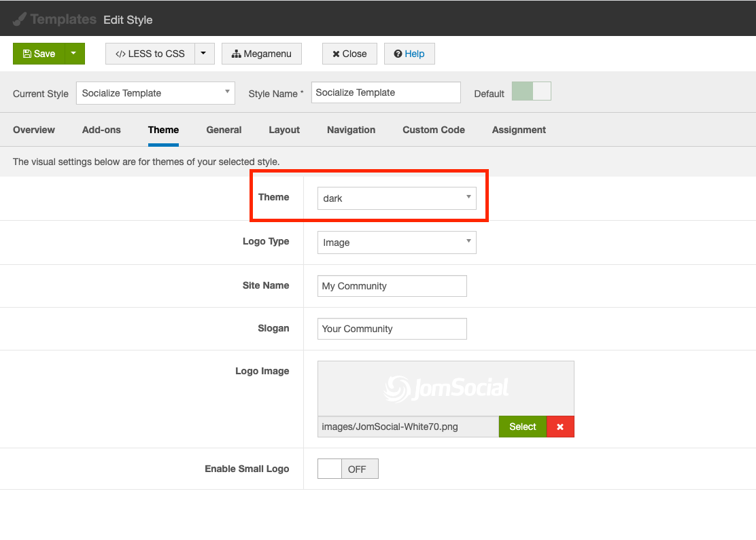Open the Logo Type dropdown

tap(396, 242)
